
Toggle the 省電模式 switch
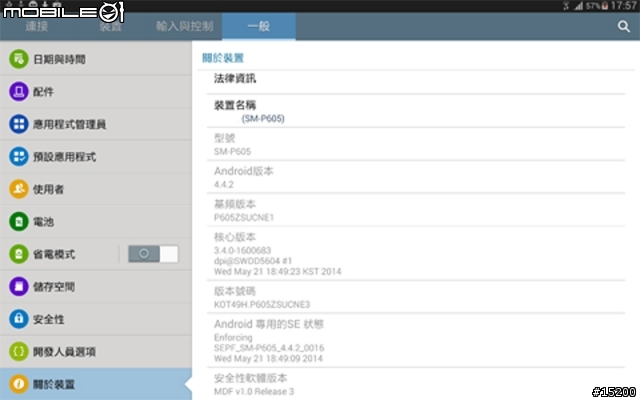tap(153, 254)
